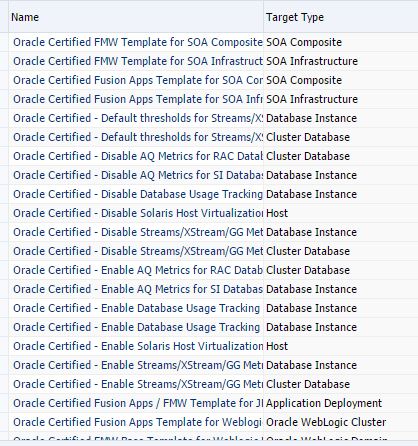This screenshot has width=418, height=446.
Task: Open Disable Streams/XStream/GG template, Cluster Database row
Action: [x=138, y=251]
